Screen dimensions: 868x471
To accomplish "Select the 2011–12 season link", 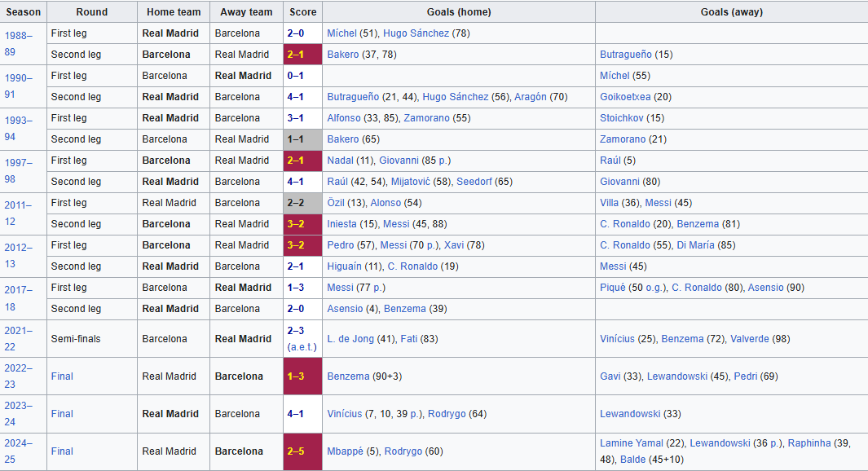I will pos(18,213).
